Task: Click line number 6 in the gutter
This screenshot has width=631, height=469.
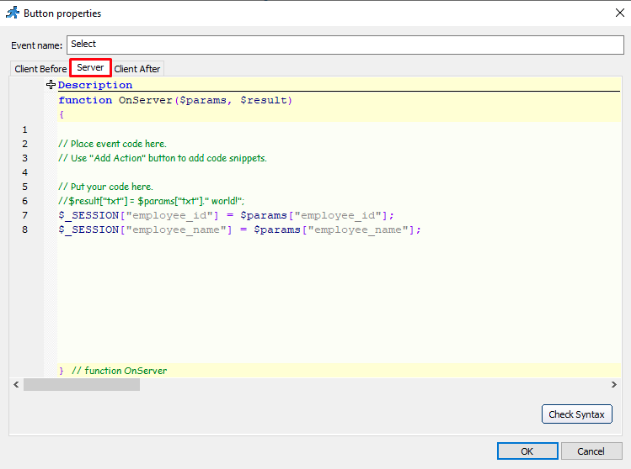Action: (x=25, y=201)
